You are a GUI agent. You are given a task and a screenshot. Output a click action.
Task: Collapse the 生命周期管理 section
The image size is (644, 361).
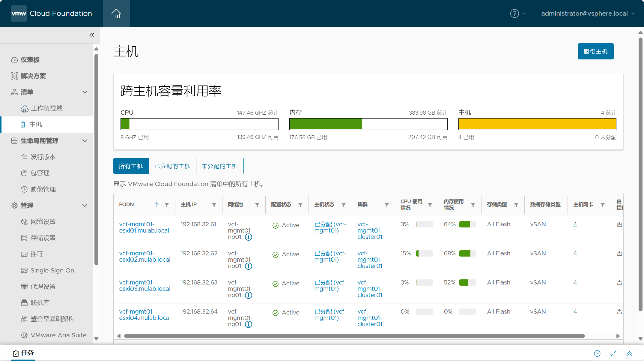85,141
